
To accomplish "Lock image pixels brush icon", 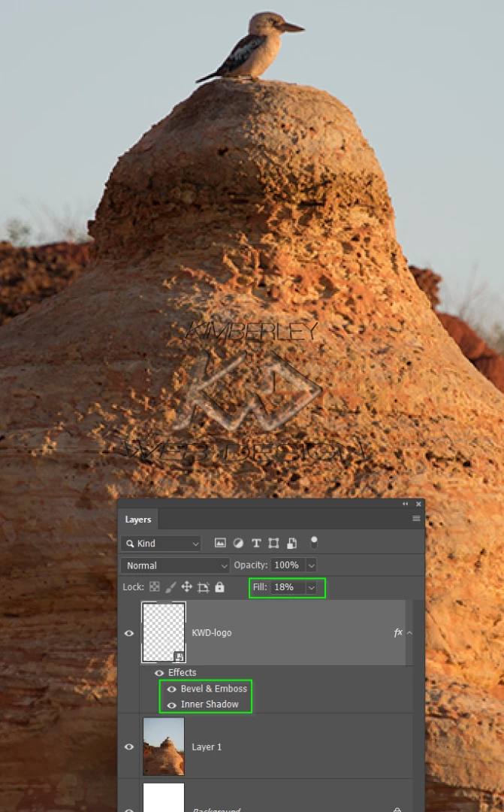I will (171, 586).
